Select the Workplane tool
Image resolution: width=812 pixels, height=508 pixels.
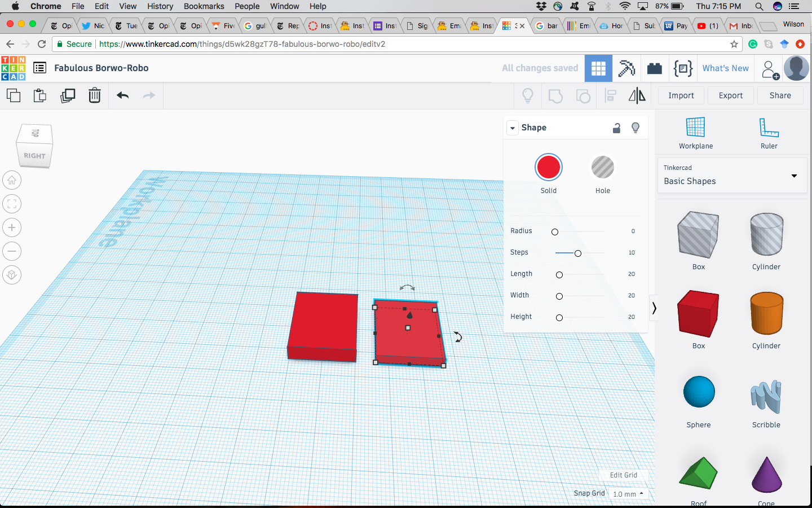pos(696,133)
